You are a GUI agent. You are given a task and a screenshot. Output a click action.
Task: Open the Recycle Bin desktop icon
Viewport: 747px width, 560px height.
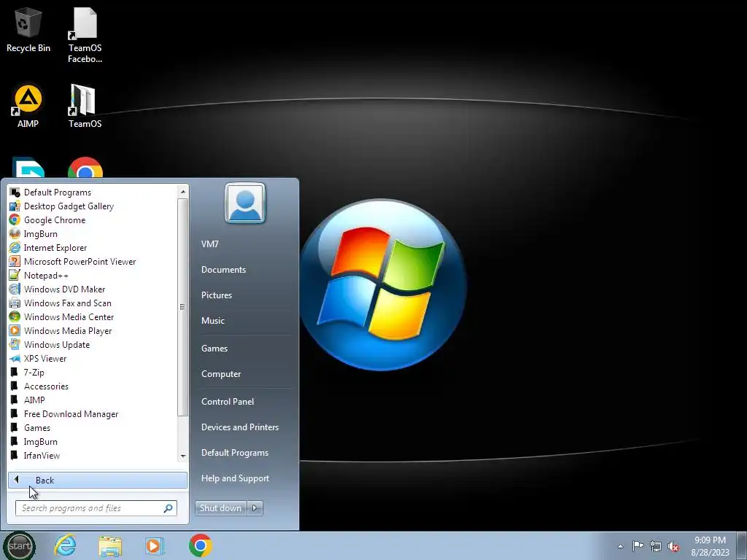click(x=28, y=31)
